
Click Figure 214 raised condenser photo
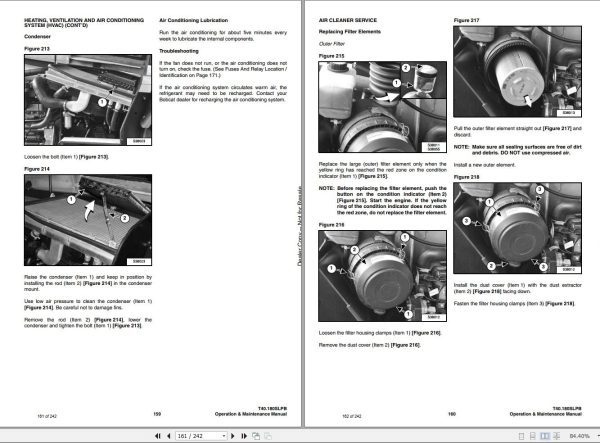pos(88,220)
